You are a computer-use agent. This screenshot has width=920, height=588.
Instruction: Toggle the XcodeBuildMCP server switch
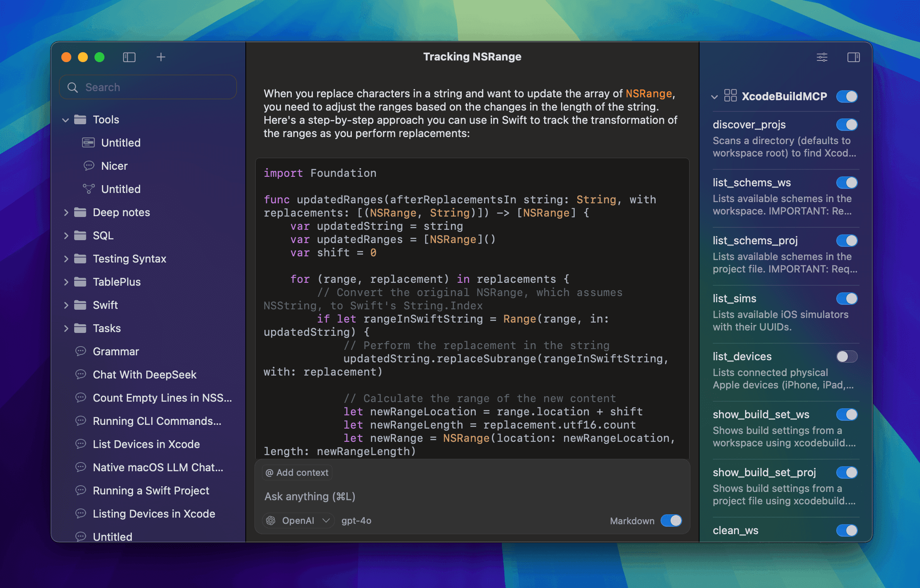(x=847, y=96)
